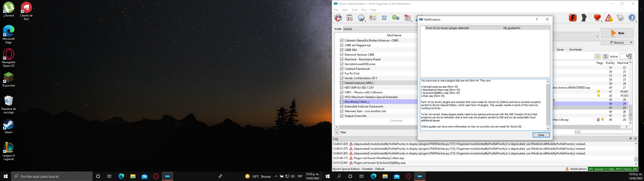Click Close in the Notifications dialog

point(541,135)
